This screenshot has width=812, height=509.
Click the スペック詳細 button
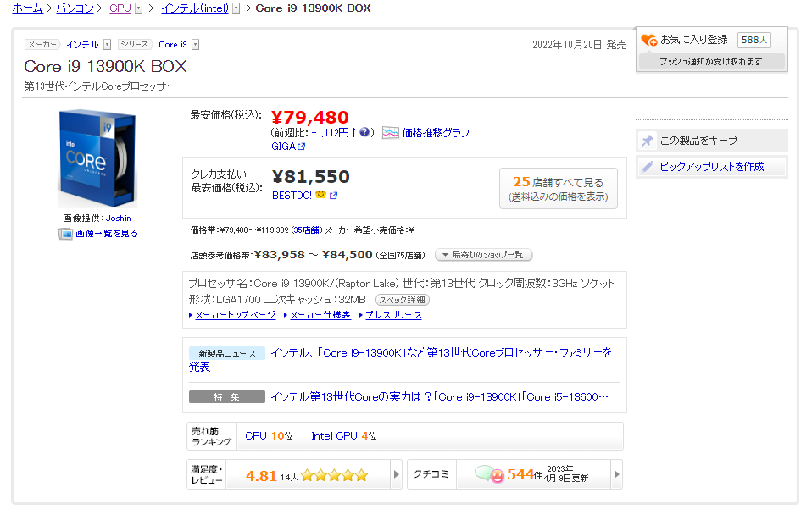(x=403, y=300)
